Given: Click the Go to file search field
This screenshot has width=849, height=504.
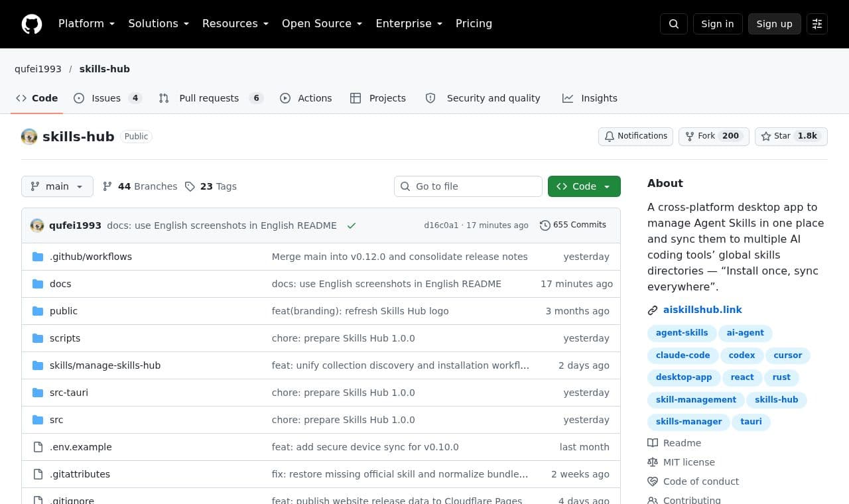Looking at the screenshot, I should point(468,186).
